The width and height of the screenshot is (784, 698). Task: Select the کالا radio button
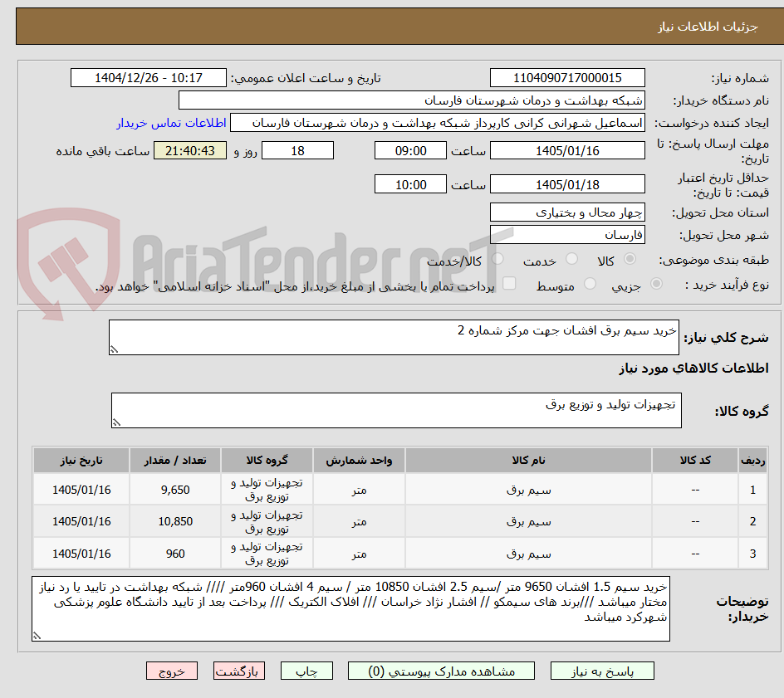[630, 259]
